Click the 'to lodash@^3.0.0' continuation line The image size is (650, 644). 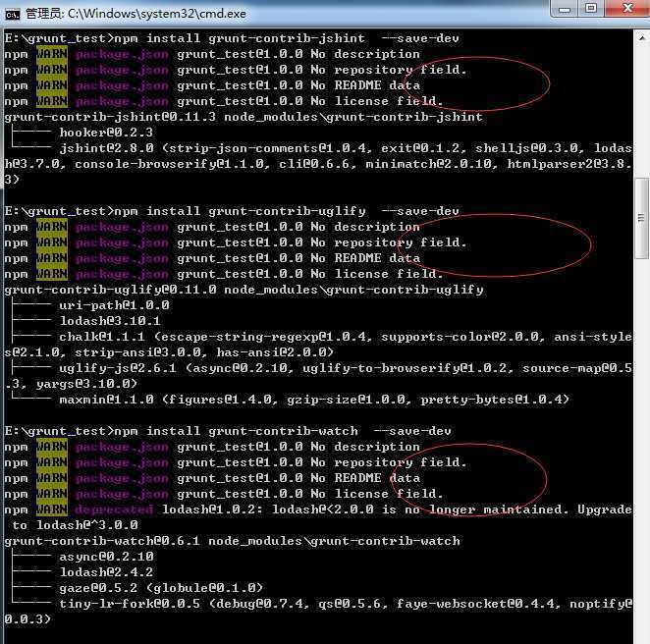(x=75, y=525)
